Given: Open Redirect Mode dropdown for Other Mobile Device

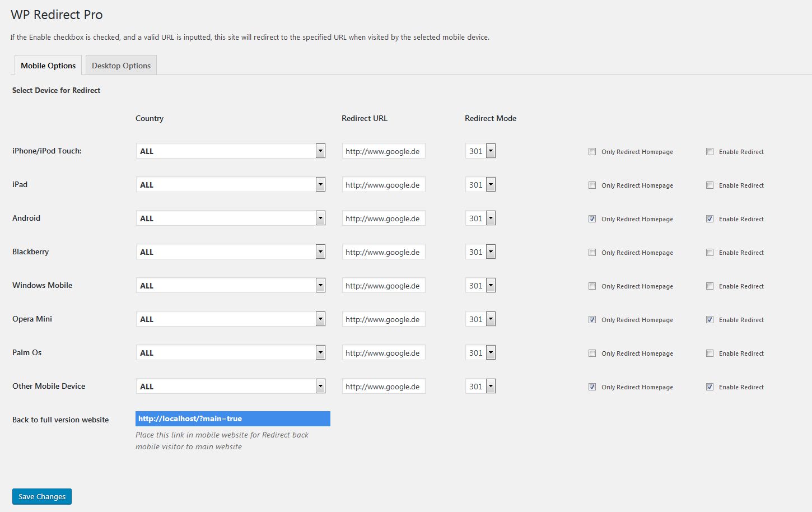Looking at the screenshot, I should point(480,386).
